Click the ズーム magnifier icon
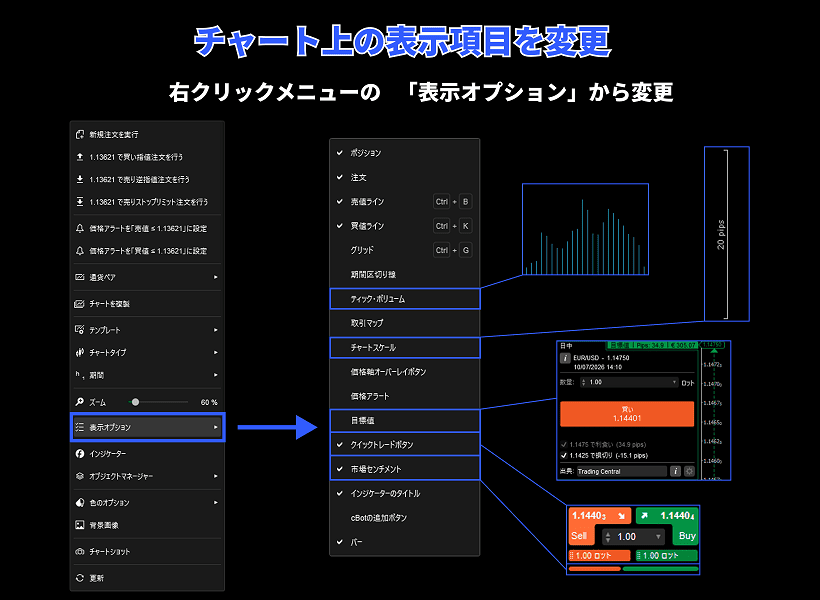This screenshot has height=600, width=820. click(x=79, y=402)
